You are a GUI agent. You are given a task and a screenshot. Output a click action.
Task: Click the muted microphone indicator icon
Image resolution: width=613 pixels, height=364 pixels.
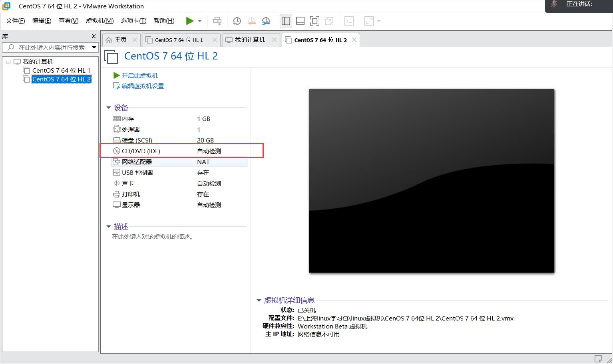[554, 4]
